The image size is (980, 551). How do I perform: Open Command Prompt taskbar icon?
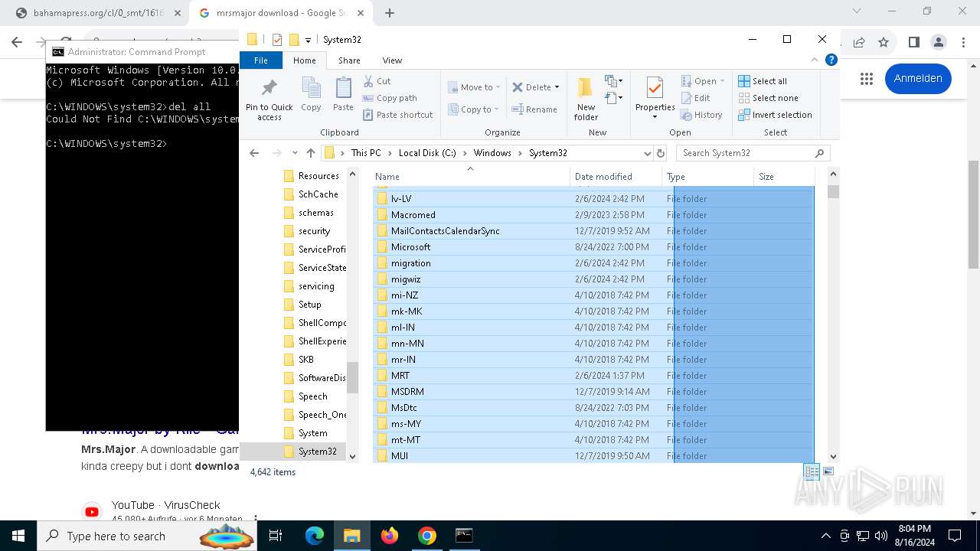click(464, 536)
